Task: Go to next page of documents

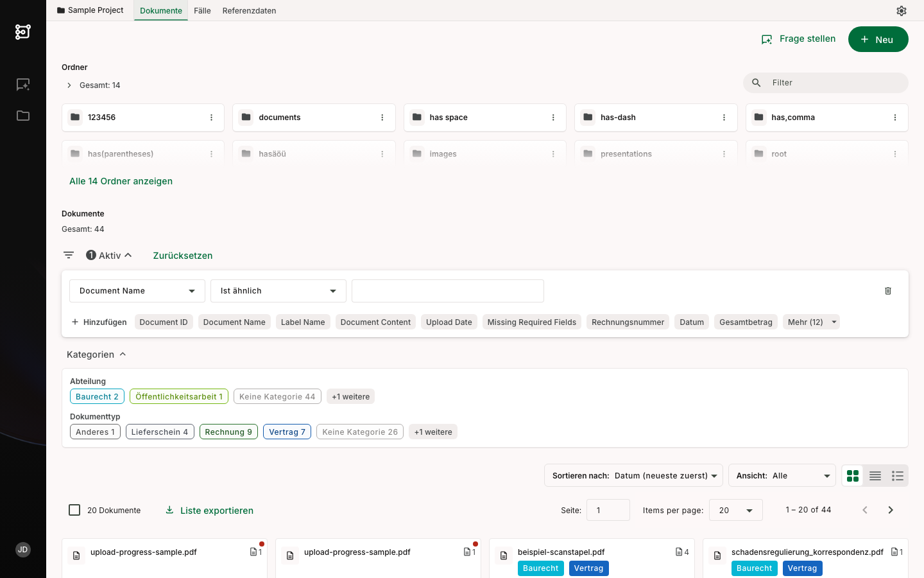Action: 891,510
